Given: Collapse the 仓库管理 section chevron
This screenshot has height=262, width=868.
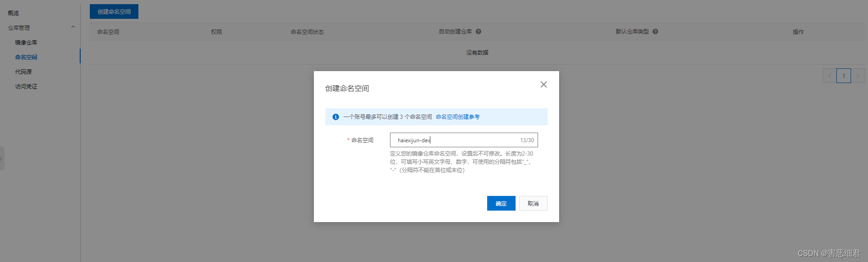Looking at the screenshot, I should (73, 27).
